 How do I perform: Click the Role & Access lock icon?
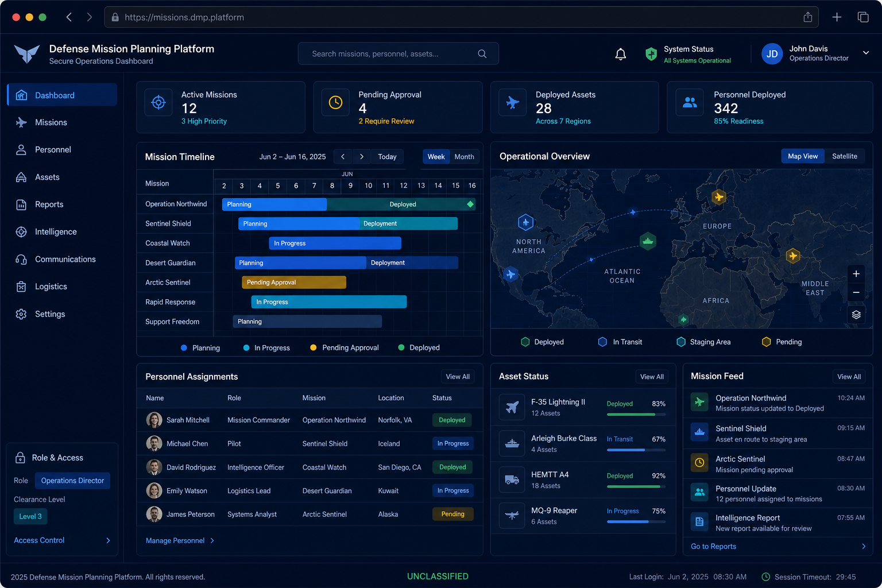click(x=20, y=458)
